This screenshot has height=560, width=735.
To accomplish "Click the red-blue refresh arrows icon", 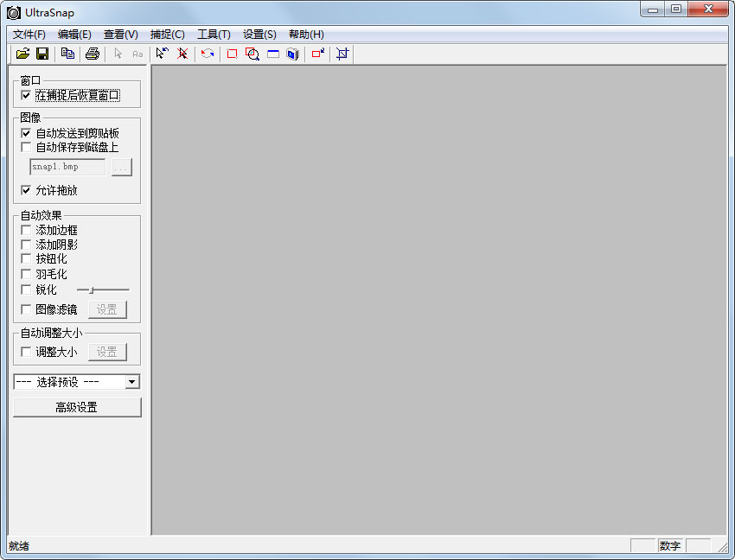I will click(208, 54).
